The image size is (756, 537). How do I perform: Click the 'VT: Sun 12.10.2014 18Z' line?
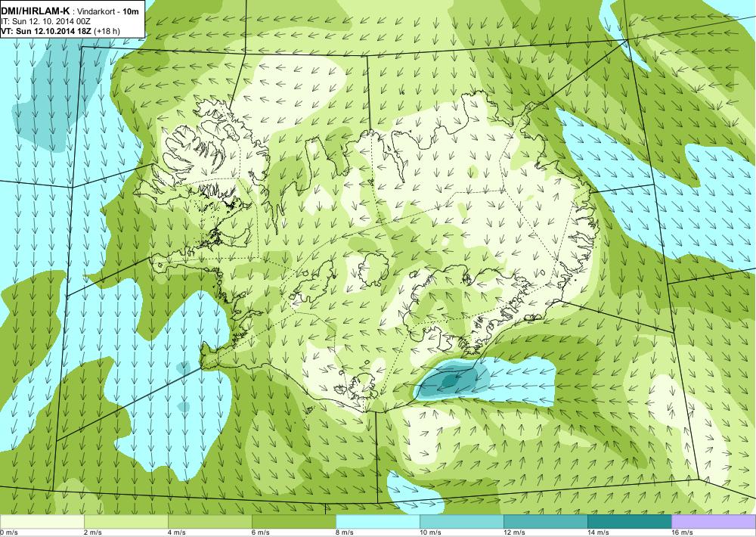point(47,31)
